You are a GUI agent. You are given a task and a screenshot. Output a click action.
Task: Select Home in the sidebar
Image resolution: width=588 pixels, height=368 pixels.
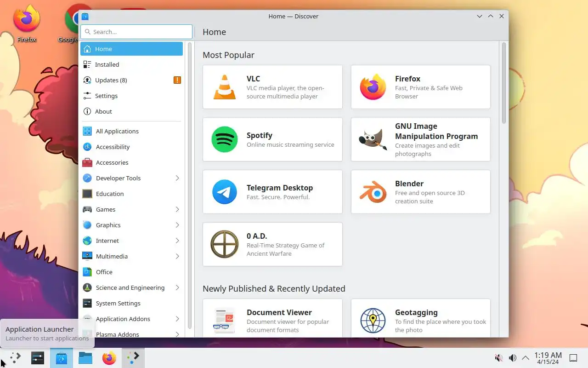pos(131,49)
